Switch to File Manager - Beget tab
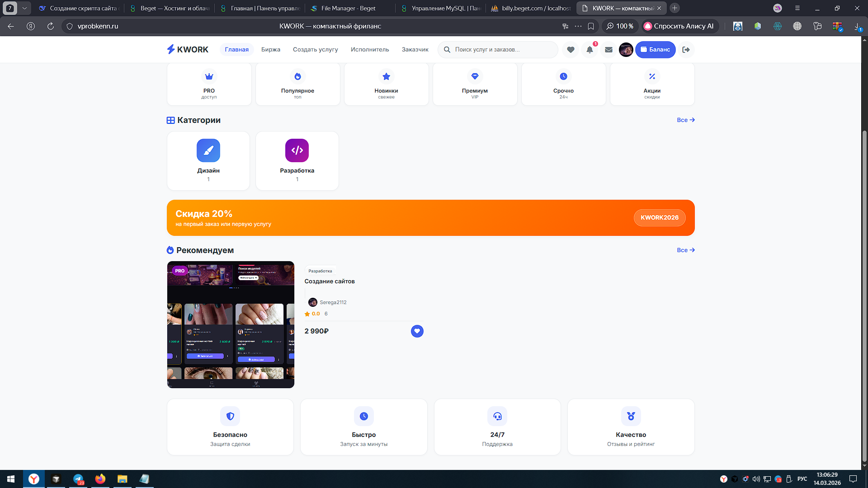 [349, 8]
